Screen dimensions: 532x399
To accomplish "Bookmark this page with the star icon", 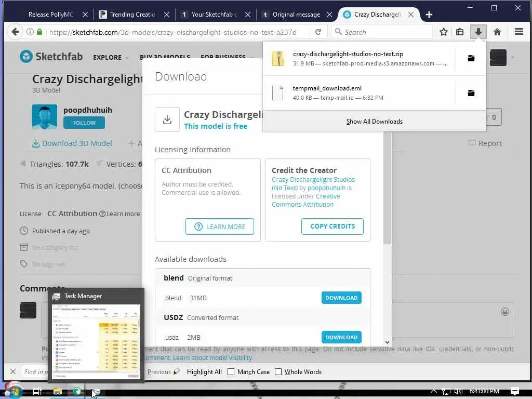I will [x=443, y=32].
